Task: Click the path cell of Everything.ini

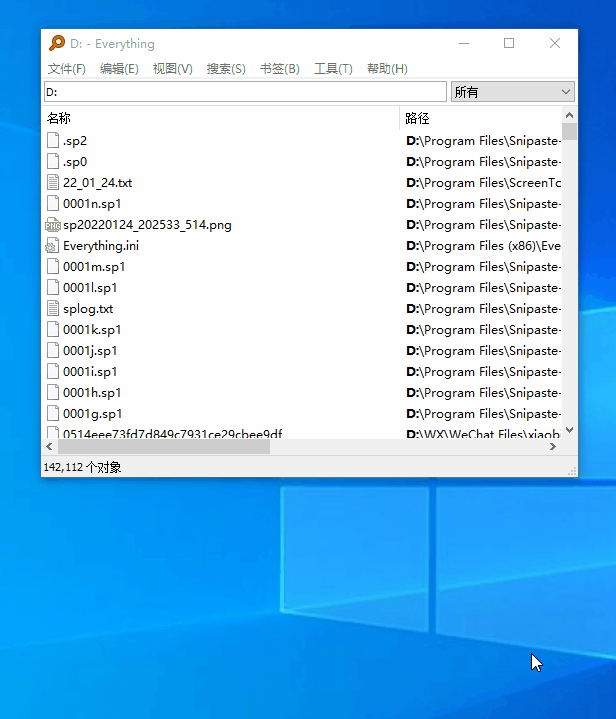Action: point(483,246)
